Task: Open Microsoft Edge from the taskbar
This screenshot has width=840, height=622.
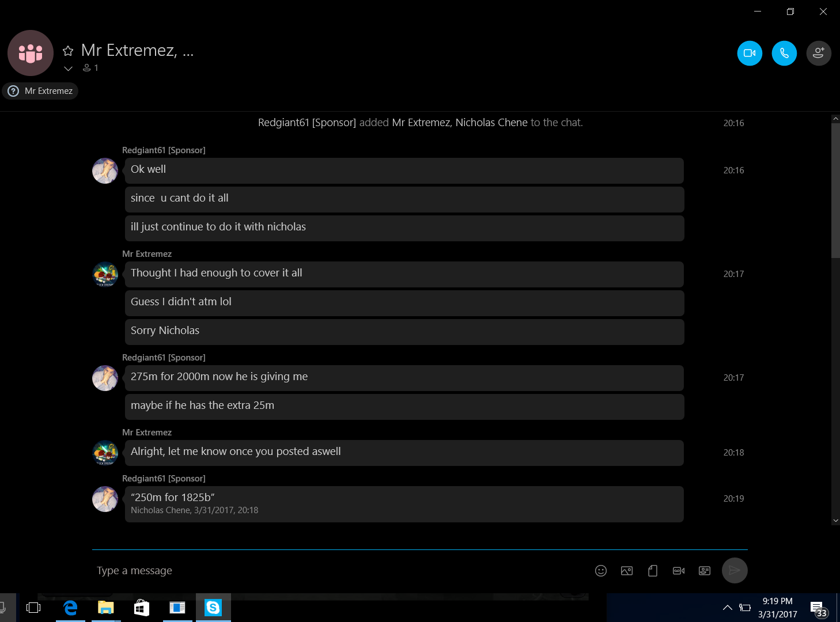Action: [x=70, y=608]
